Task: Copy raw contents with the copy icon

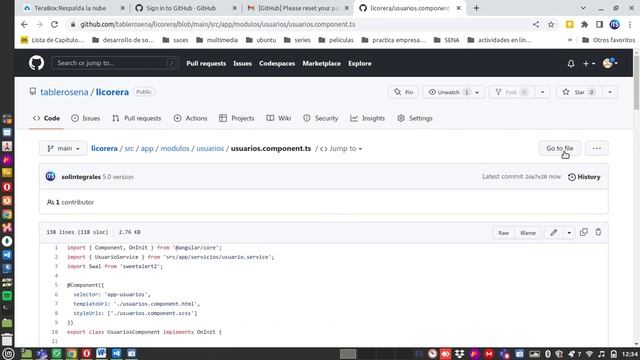Action: (x=584, y=232)
